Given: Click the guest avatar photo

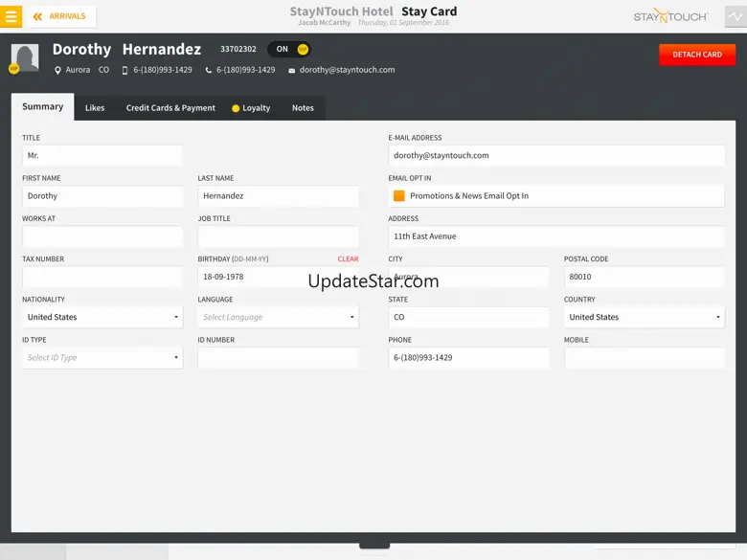Looking at the screenshot, I should pos(25,58).
